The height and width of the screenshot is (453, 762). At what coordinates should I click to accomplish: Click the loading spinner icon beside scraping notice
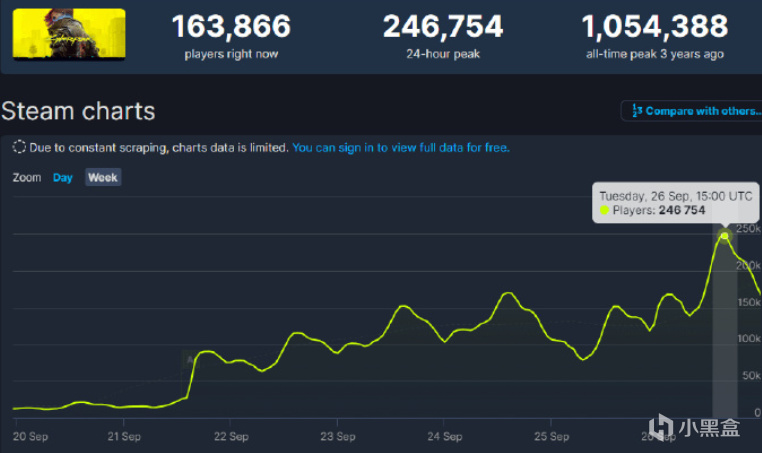pos(19,147)
